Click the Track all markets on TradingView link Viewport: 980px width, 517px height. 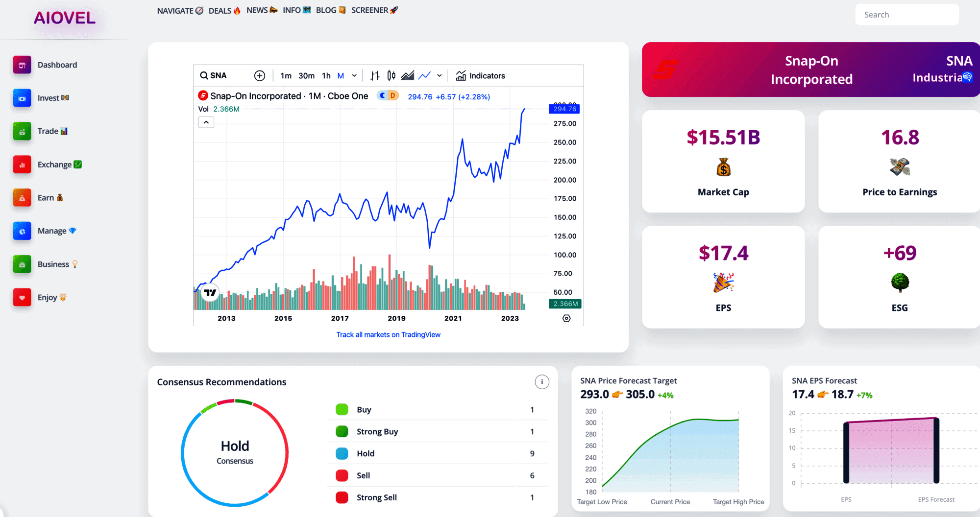coord(388,334)
